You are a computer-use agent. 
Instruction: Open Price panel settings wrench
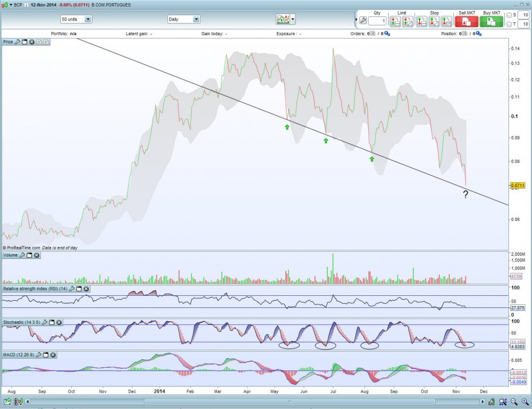[x=18, y=42]
